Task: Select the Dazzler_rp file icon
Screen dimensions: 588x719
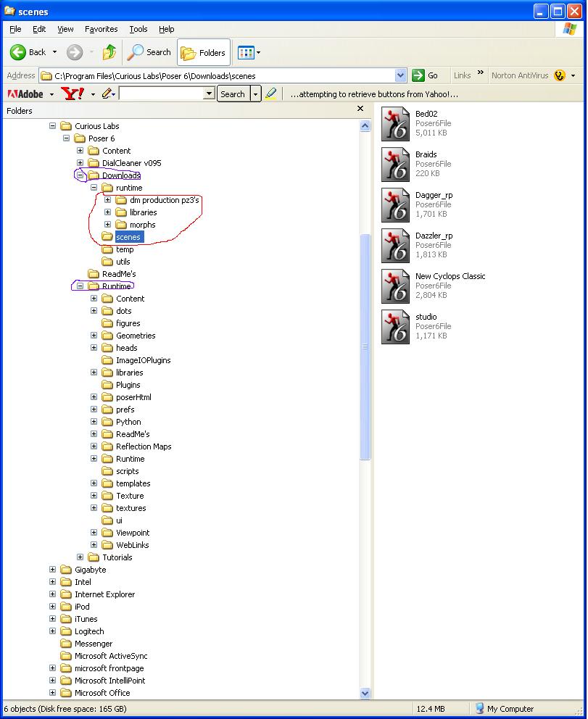Action: (x=395, y=246)
